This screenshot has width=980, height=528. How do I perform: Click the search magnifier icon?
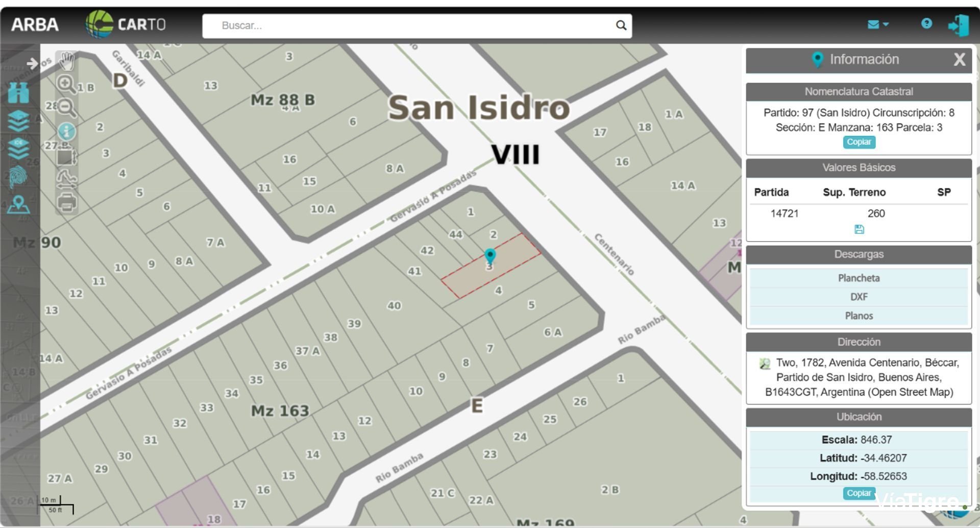[x=621, y=25]
